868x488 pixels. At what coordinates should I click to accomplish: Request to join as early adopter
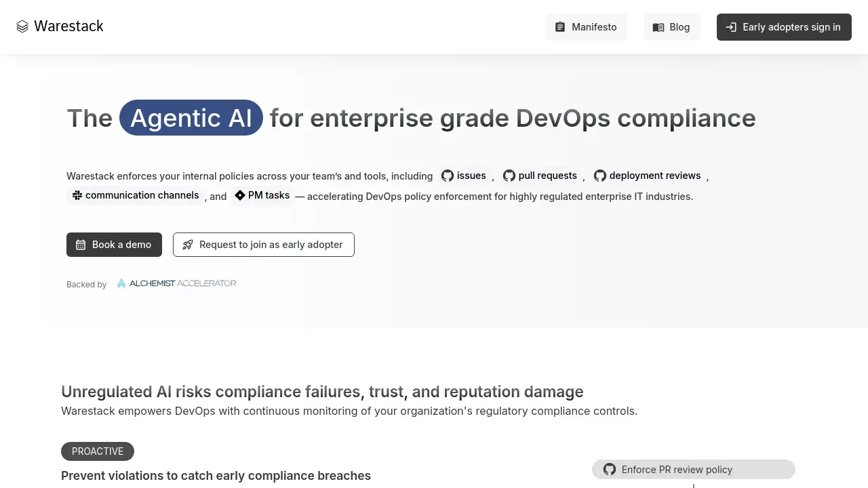click(x=264, y=245)
